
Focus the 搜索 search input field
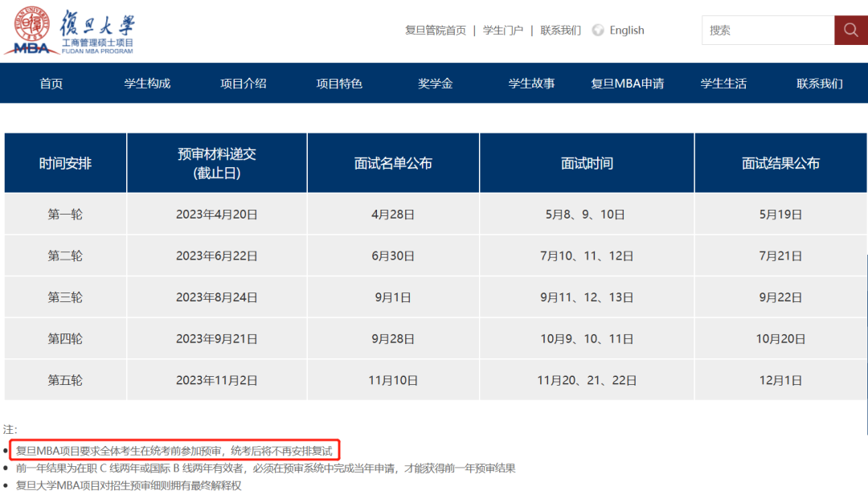tap(768, 31)
